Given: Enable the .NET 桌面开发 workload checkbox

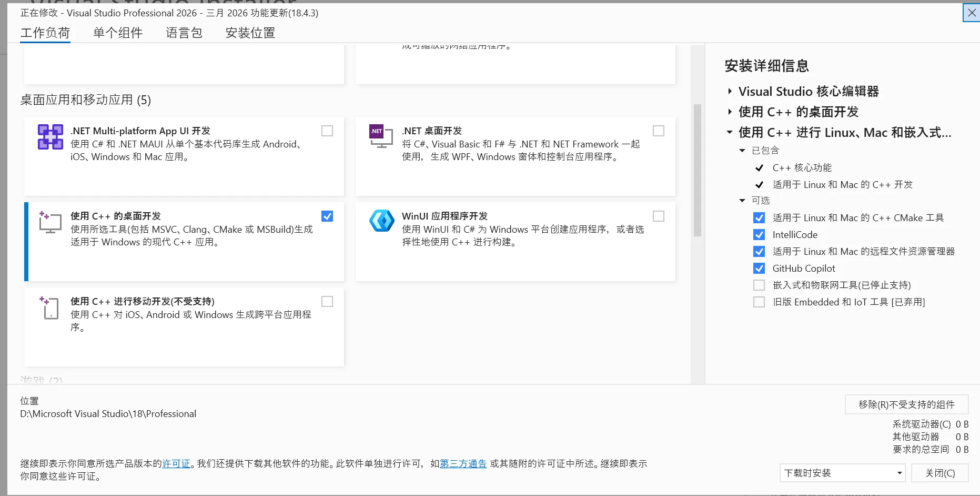Looking at the screenshot, I should (658, 131).
